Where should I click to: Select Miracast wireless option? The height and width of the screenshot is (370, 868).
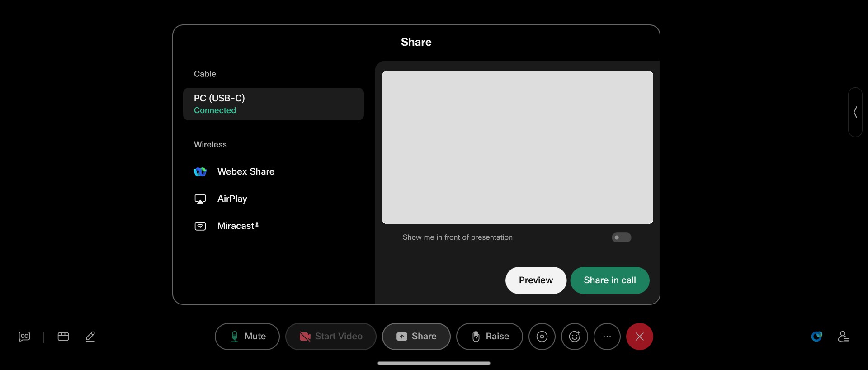274,226
